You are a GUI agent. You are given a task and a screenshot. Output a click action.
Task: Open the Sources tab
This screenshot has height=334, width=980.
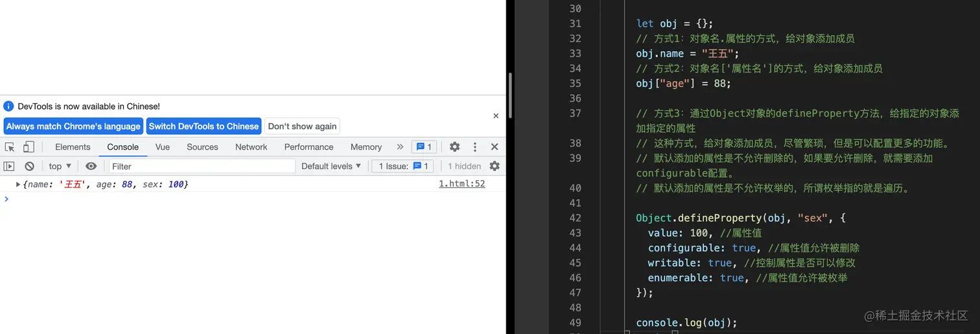[x=202, y=147]
